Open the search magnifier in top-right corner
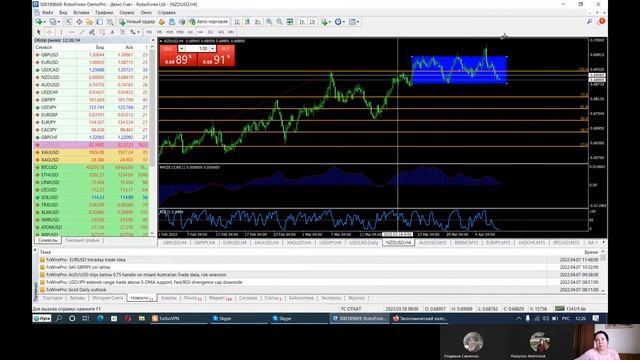The image size is (640, 360). click(x=589, y=21)
